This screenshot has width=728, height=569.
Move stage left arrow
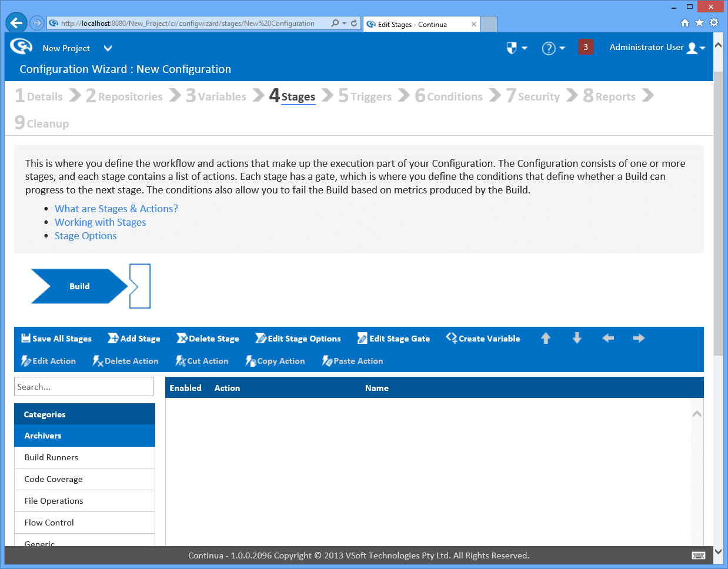(608, 338)
